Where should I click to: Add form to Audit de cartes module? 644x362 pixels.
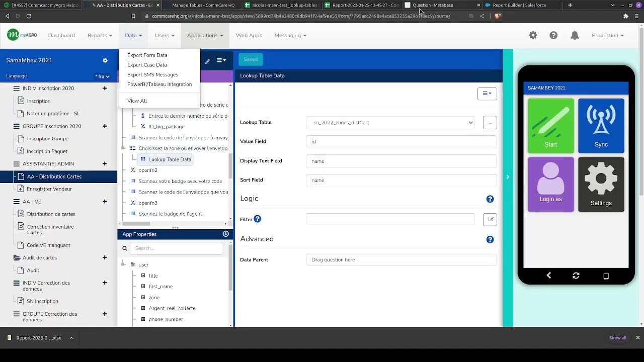click(x=105, y=257)
